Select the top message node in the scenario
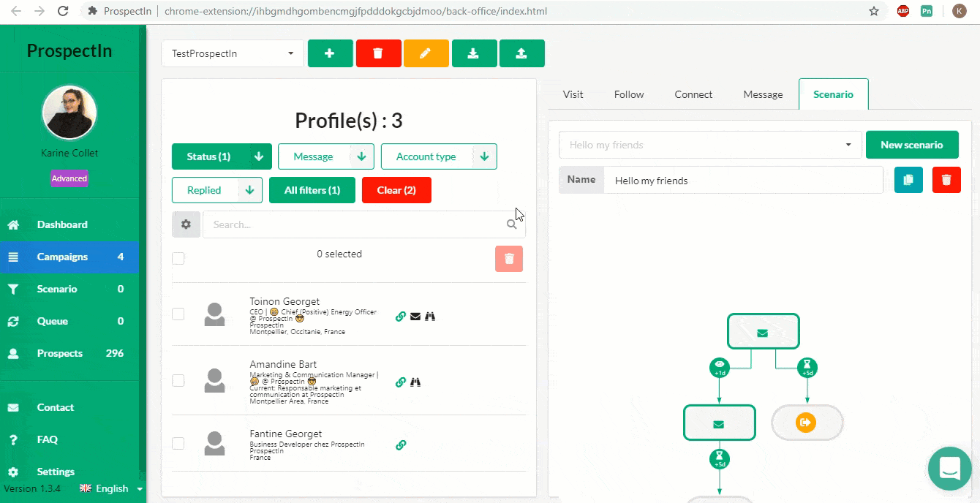Image resolution: width=980 pixels, height=503 pixels. 763,331
